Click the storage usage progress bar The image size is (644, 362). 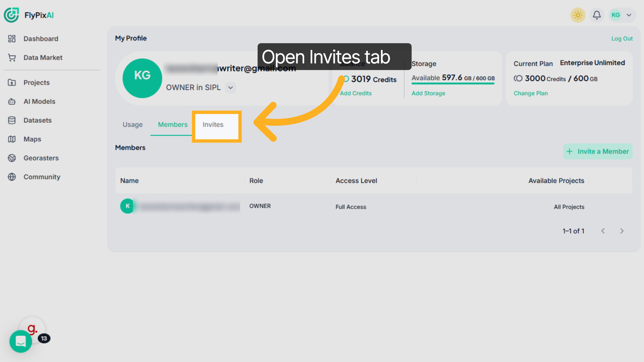(x=453, y=84)
